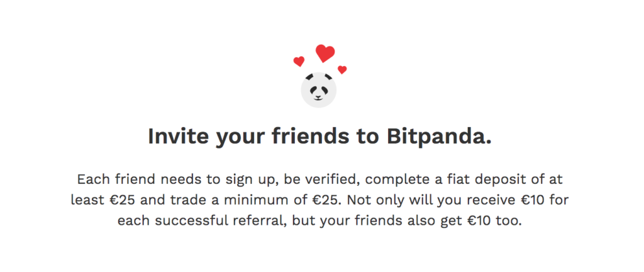Image resolution: width=644 pixels, height=272 pixels.
Task: Click the panda face icon
Action: 319,90
